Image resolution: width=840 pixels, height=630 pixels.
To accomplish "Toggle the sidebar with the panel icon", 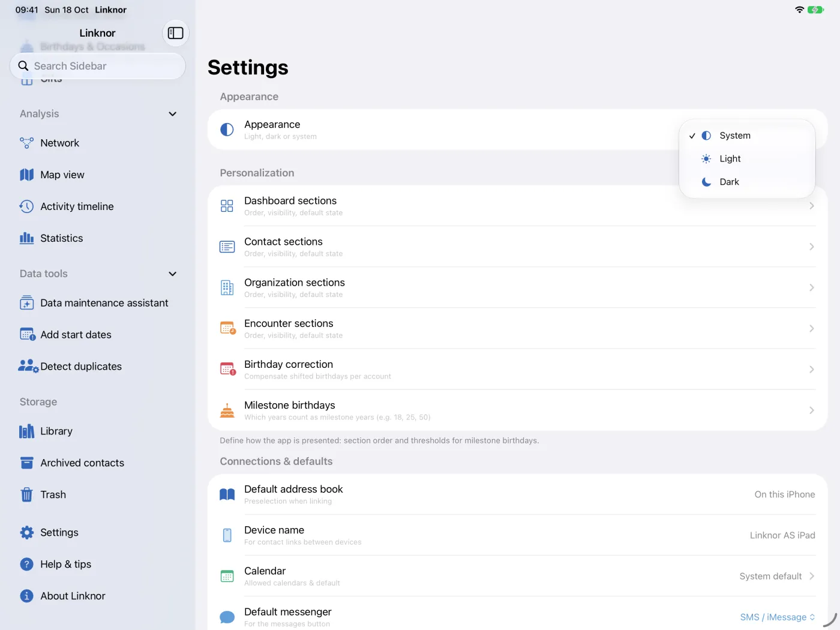I will [175, 33].
